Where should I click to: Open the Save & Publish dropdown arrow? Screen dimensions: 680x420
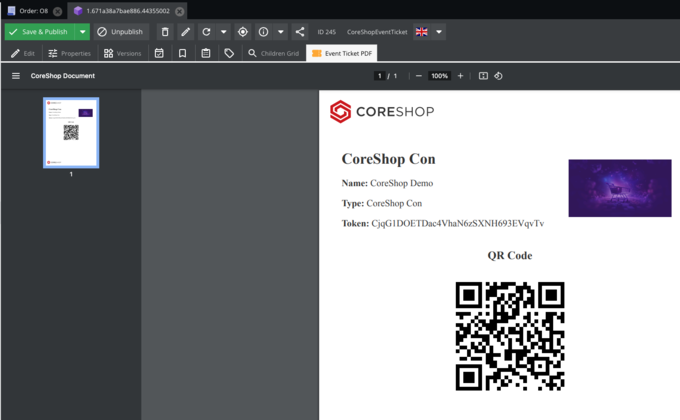(82, 32)
